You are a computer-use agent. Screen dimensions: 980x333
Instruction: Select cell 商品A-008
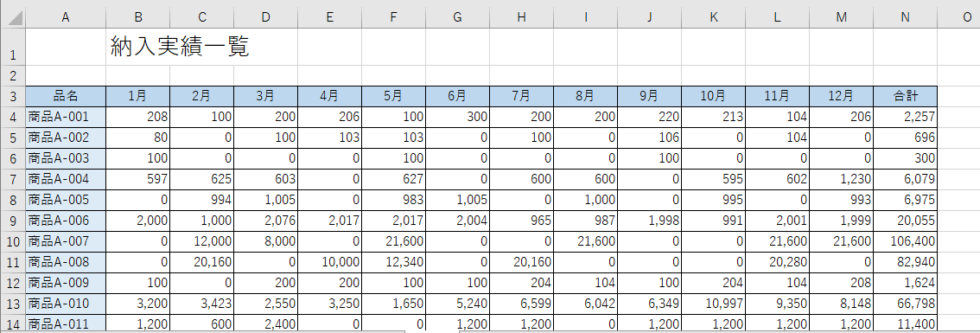pos(66,262)
